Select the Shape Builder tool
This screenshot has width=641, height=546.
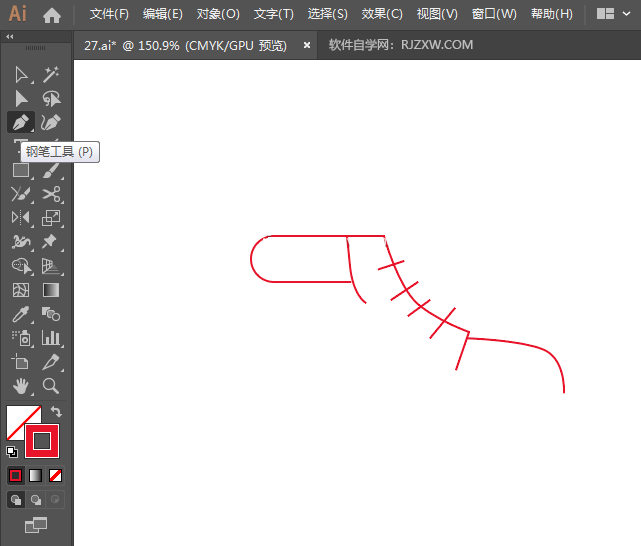(x=21, y=266)
